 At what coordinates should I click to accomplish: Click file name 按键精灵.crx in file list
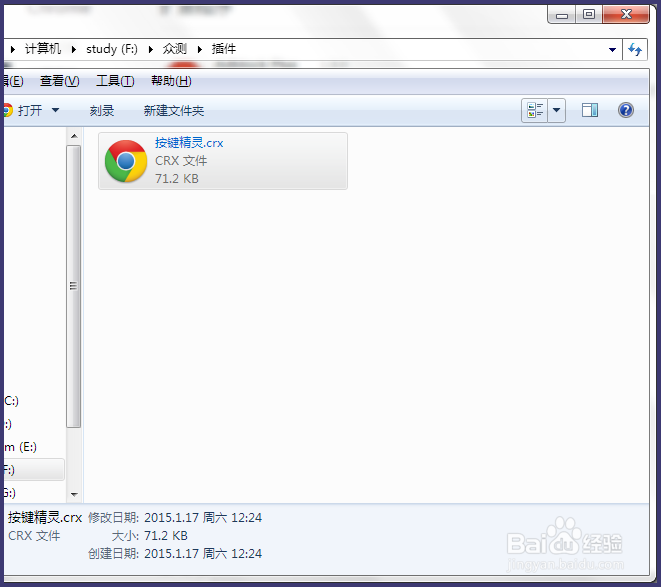[x=189, y=143]
